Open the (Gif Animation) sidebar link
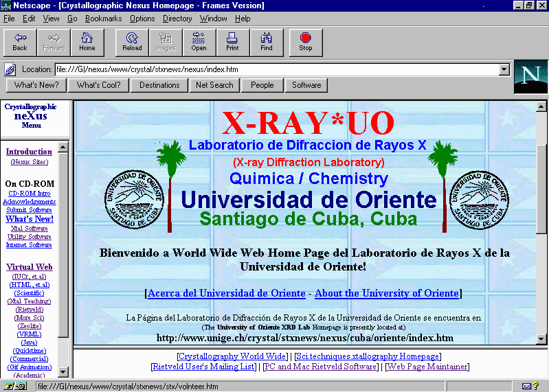 [x=30, y=367]
